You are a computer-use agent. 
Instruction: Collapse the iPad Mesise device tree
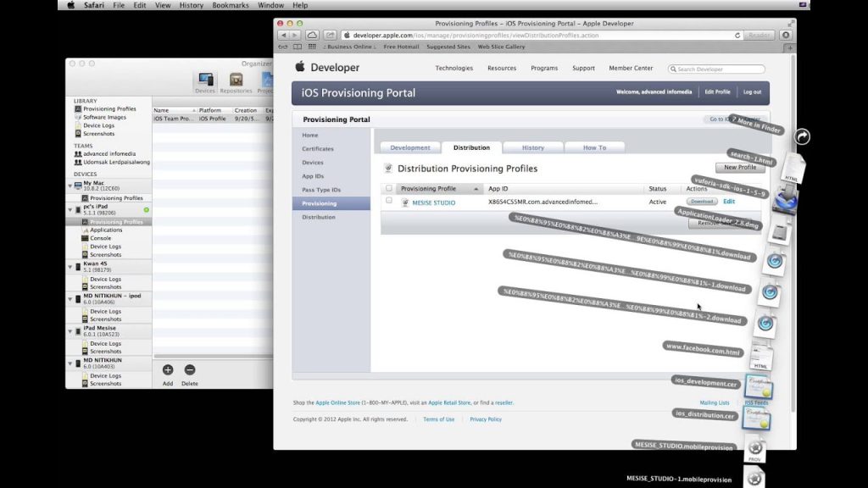click(70, 331)
